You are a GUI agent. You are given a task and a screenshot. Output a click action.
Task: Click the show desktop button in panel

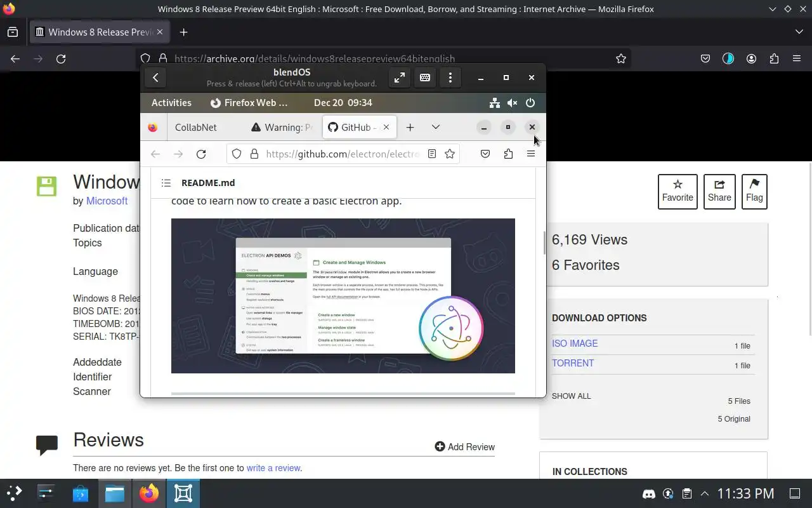click(795, 493)
